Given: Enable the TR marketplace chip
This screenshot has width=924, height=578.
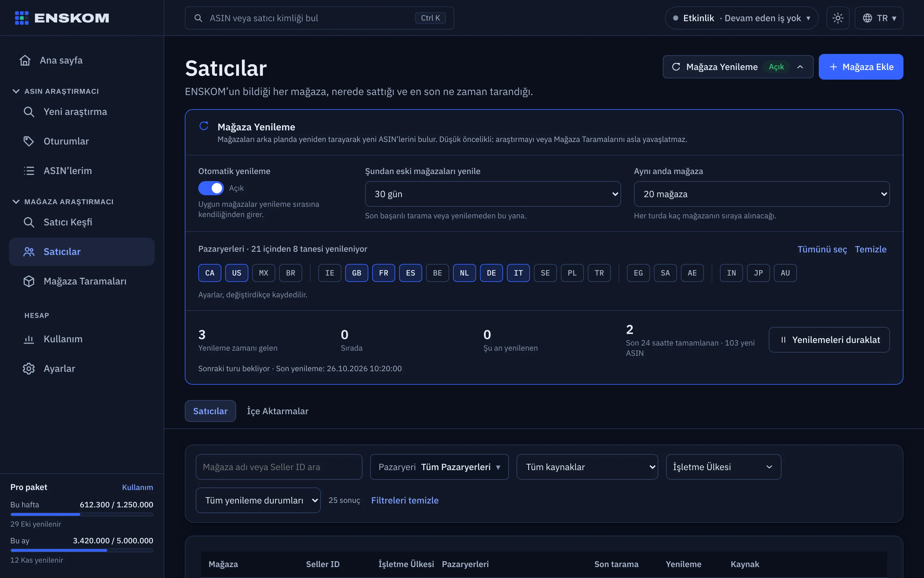Looking at the screenshot, I should point(599,273).
